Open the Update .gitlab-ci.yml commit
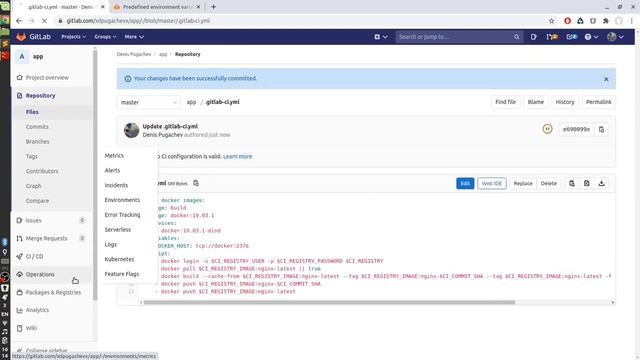This screenshot has width=640, height=360. [x=170, y=127]
